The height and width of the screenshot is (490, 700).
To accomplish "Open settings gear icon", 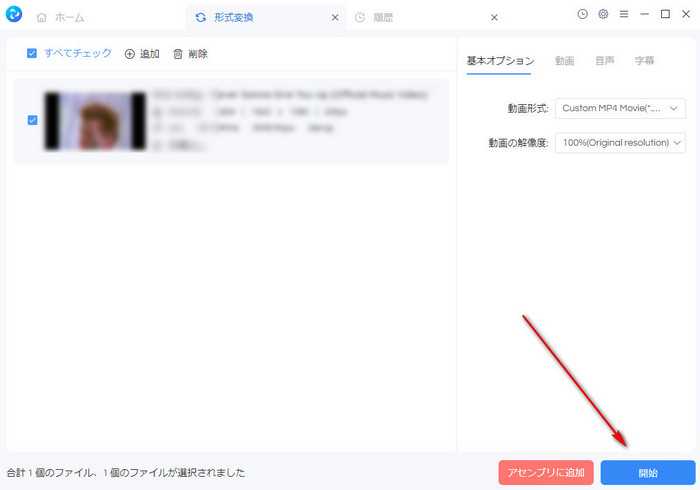I will [x=603, y=14].
